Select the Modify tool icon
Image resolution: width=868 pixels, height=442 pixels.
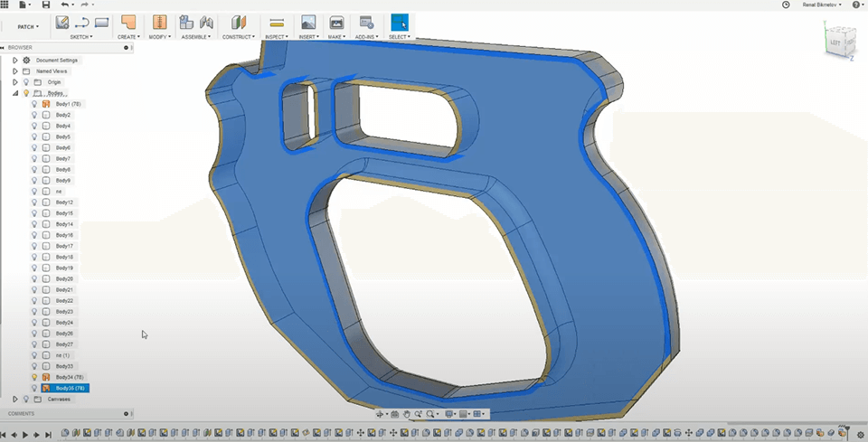coord(159,22)
